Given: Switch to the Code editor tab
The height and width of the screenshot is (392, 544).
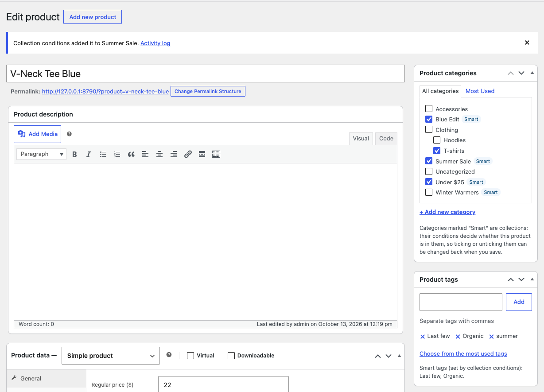Looking at the screenshot, I should coord(386,139).
